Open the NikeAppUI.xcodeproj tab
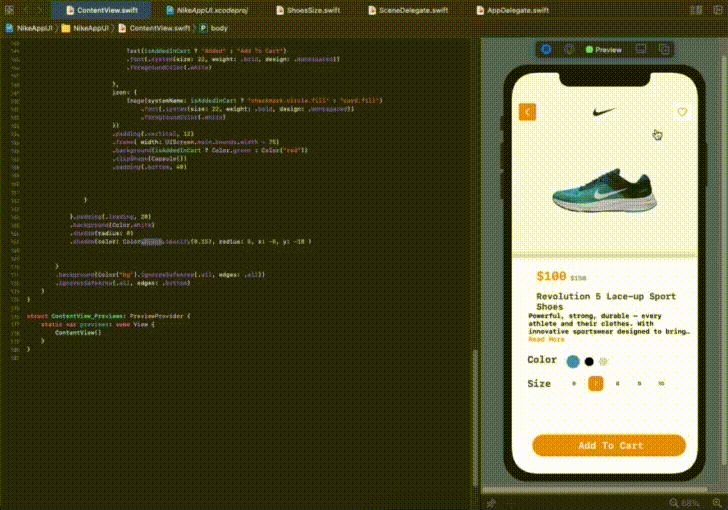 coord(207,10)
